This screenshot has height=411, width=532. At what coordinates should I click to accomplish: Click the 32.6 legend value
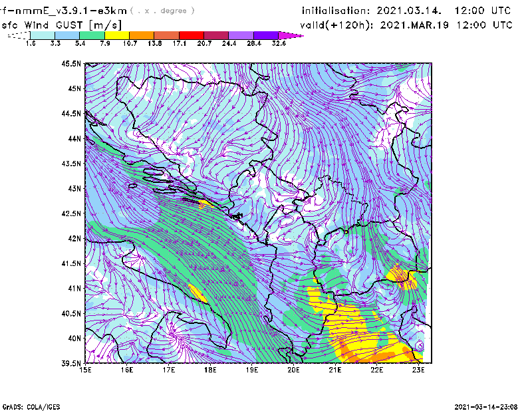279,43
